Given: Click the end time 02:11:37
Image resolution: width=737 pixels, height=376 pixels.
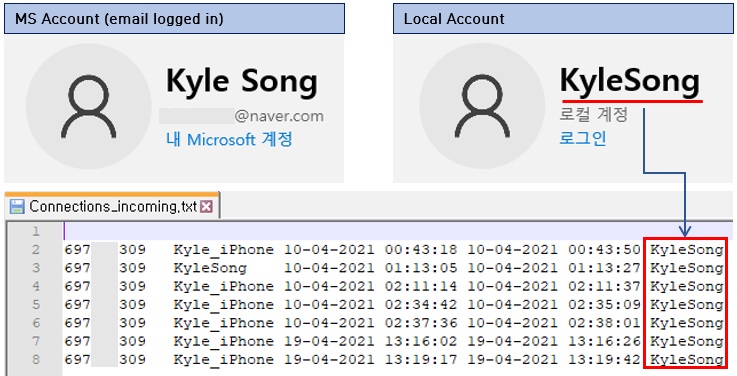Looking at the screenshot, I should 604,286.
